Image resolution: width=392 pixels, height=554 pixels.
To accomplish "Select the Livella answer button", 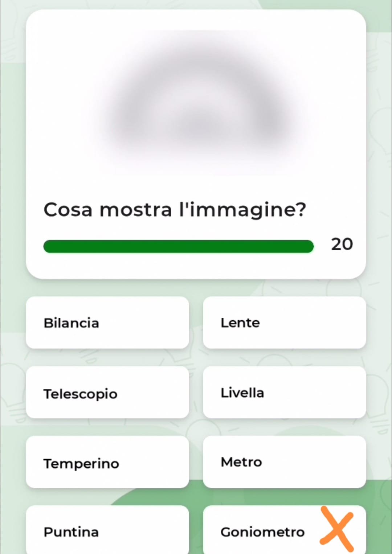I will point(284,392).
